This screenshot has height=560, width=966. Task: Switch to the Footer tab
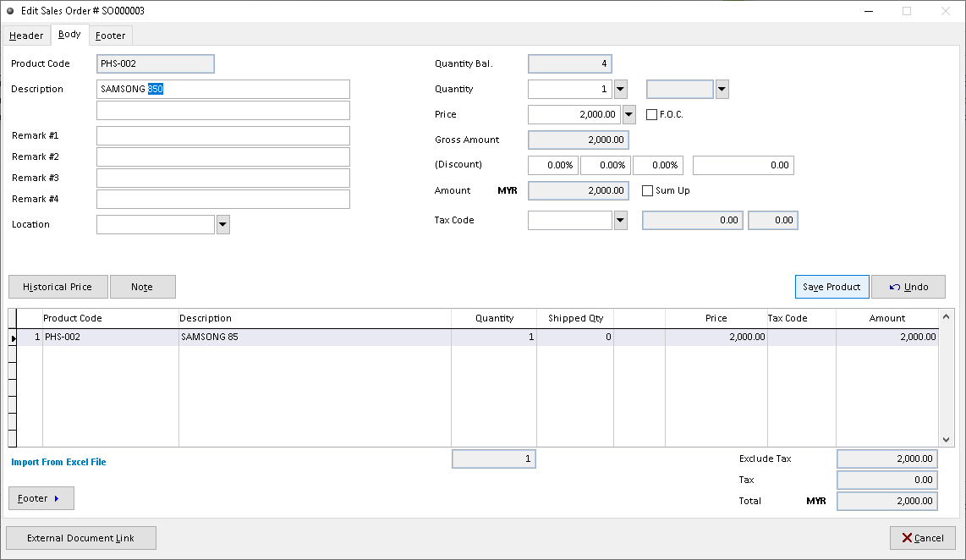(110, 36)
